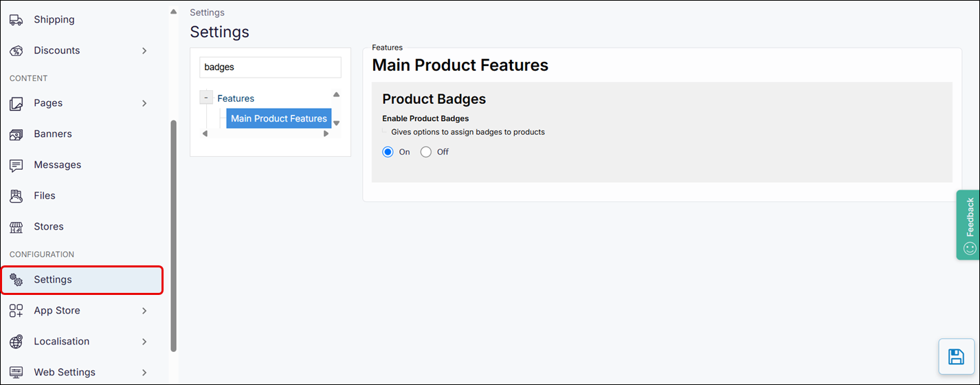Expand the Localisation submenu chevron
Screen dimensions: 980x385
pos(144,342)
